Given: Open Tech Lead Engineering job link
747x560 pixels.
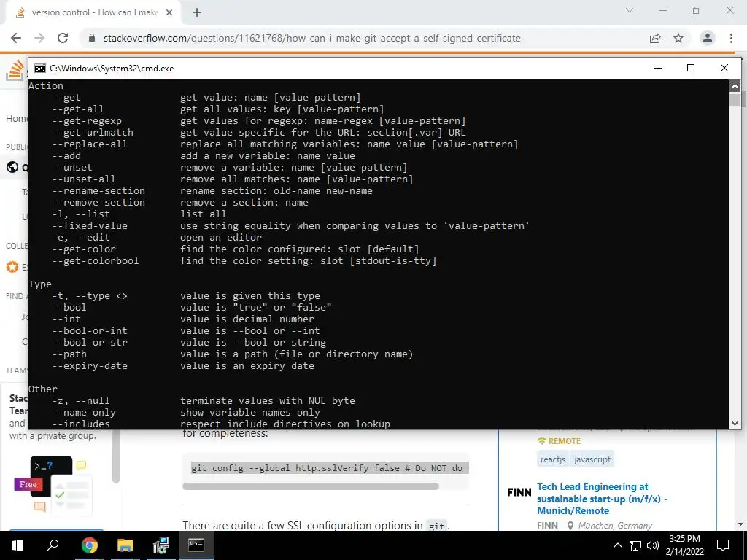Looking at the screenshot, I should (602, 499).
